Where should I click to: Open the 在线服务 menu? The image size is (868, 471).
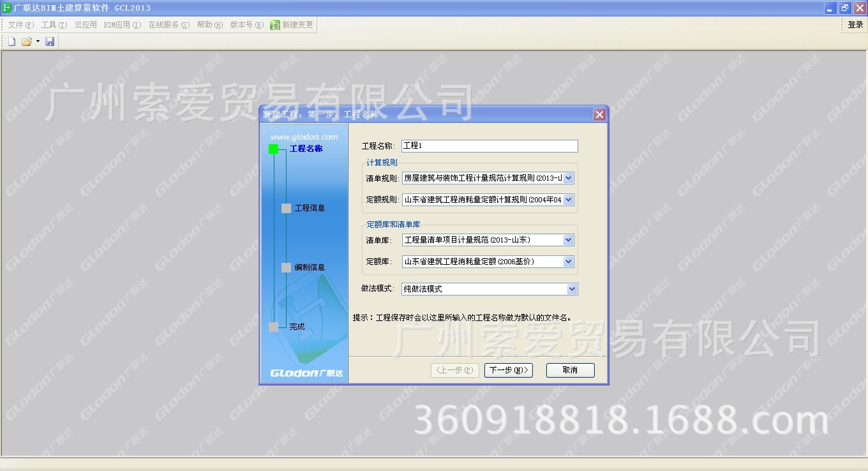(x=169, y=25)
